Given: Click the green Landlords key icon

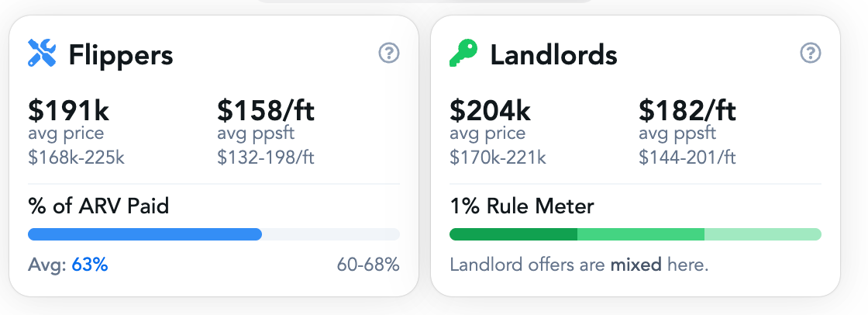Looking at the screenshot, I should click(x=463, y=54).
